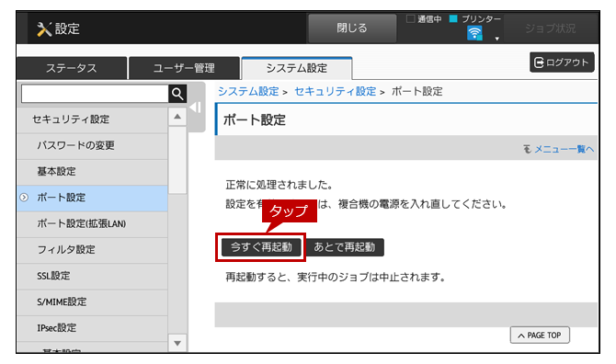
Task: Open the システム設定 breadcrumb link
Action: (248, 92)
